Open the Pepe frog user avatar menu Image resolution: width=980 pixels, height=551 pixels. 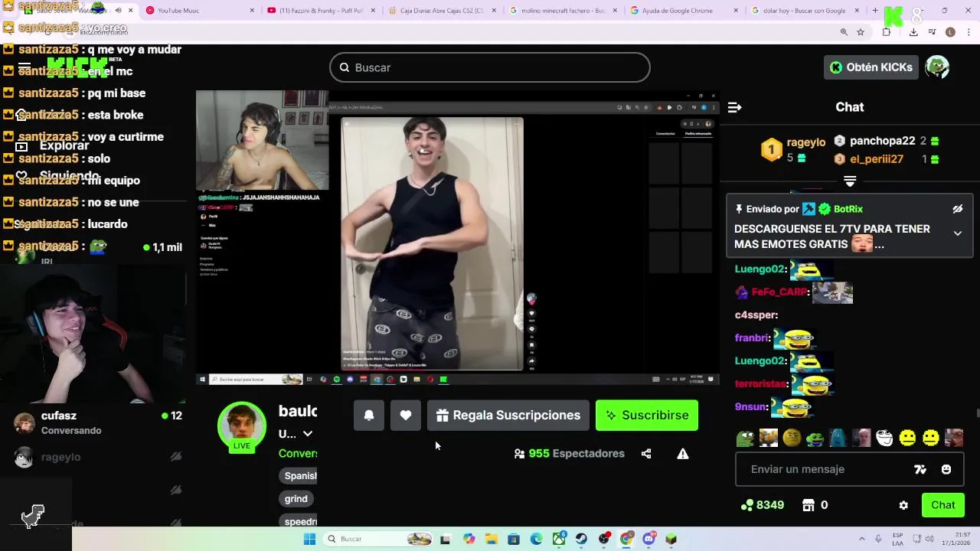point(937,67)
